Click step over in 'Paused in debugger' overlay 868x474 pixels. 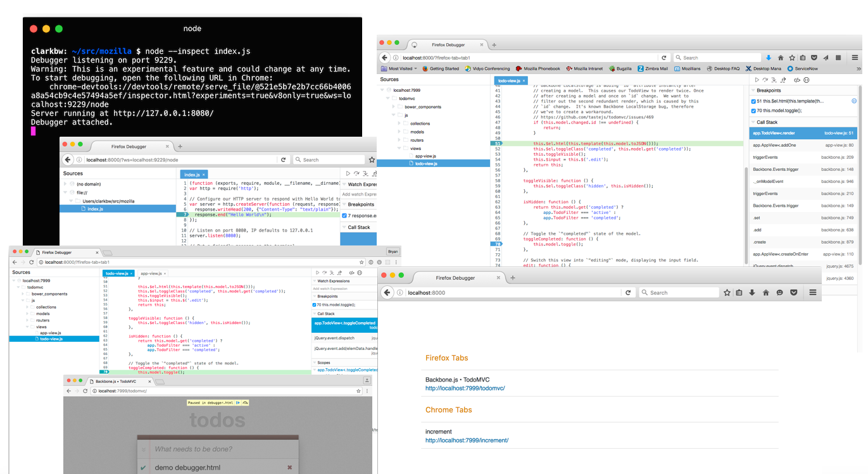(245, 402)
